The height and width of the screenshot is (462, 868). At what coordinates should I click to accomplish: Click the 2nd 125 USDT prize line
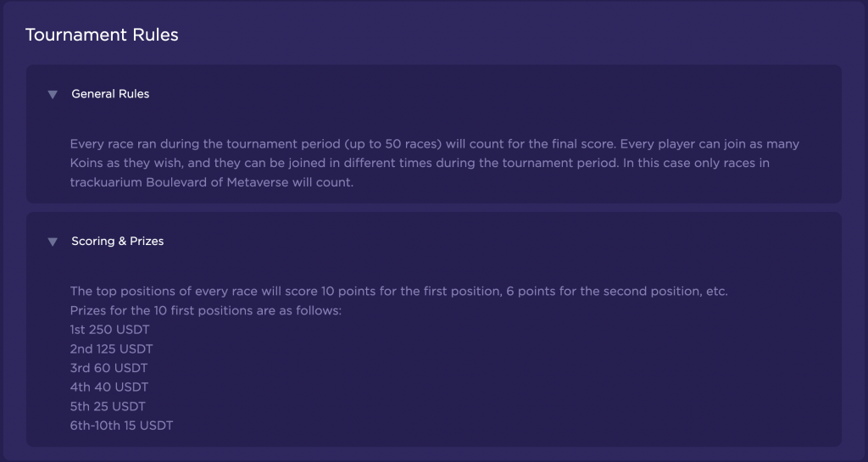tap(111, 349)
